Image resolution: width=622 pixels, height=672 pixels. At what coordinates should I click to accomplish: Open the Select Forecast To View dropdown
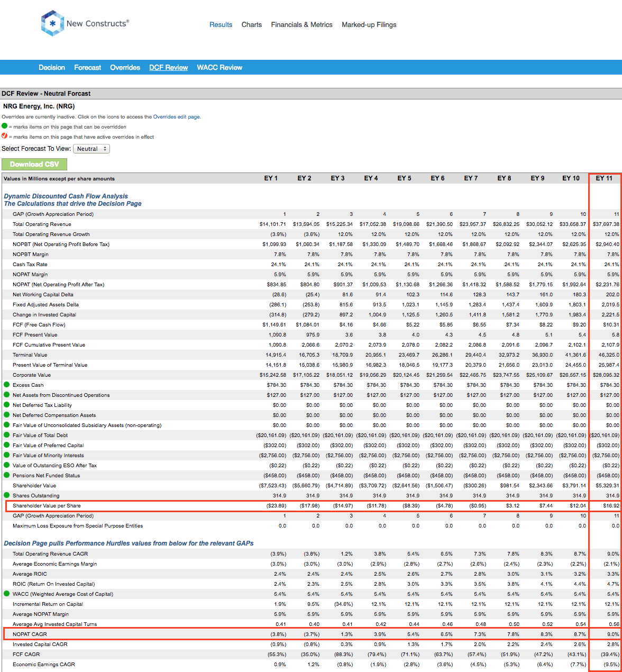(x=92, y=149)
